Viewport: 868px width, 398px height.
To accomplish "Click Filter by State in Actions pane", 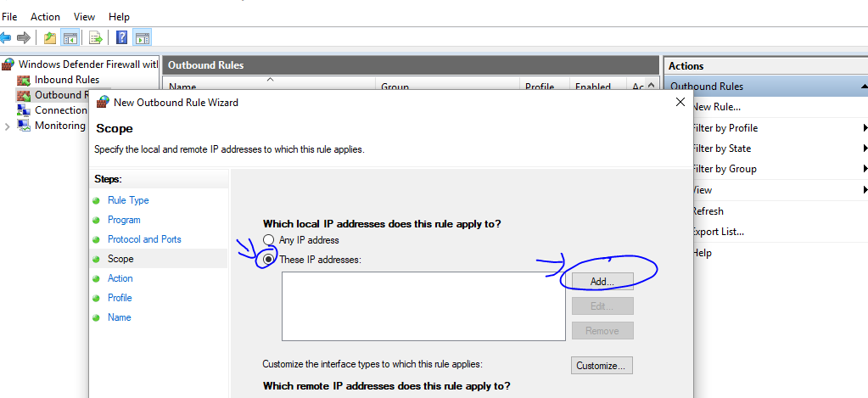I will click(x=722, y=149).
